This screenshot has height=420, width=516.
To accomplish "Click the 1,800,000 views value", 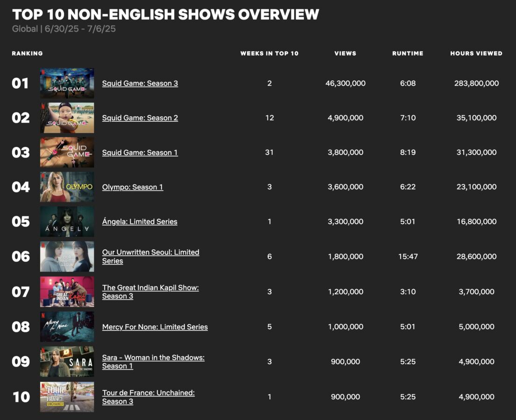I will pyautogui.click(x=346, y=257).
